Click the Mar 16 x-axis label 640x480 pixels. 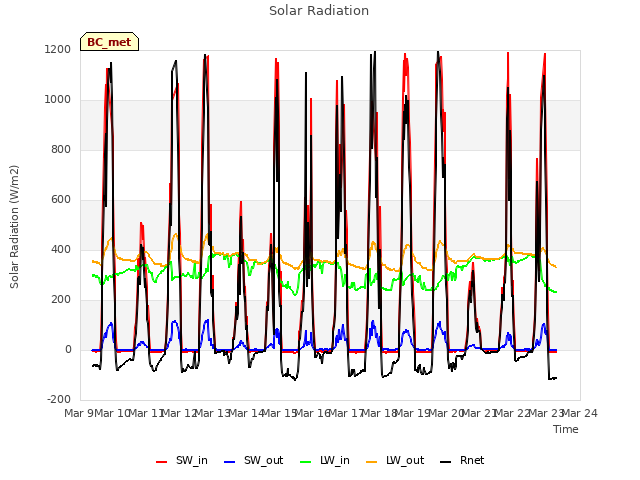pos(313,413)
